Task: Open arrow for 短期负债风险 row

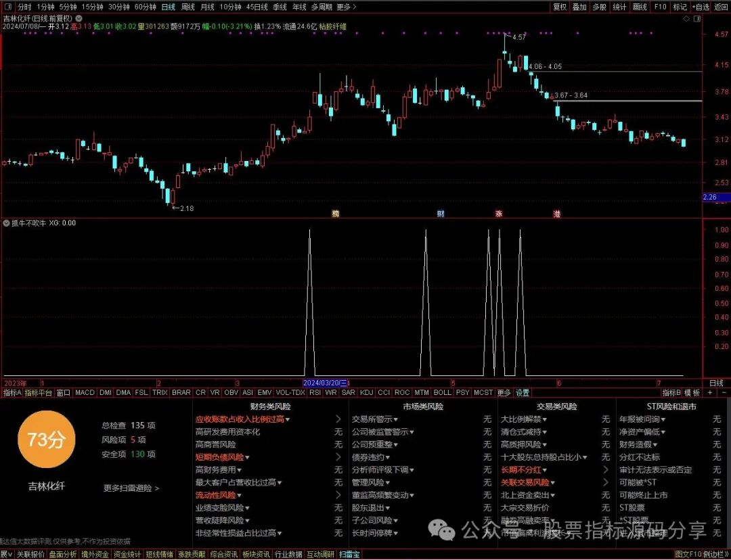Action: (338, 457)
